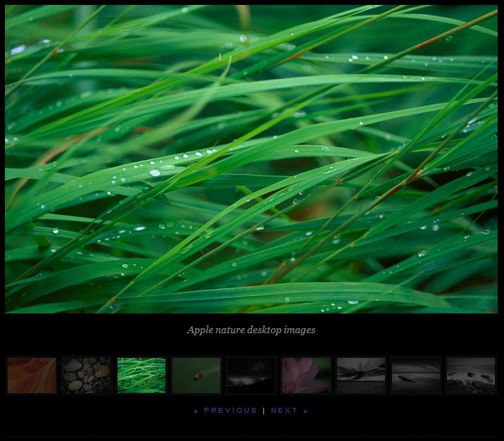This screenshot has height=441, width=504.
Task: Go to the PREVIOUS image link
Action: point(230,411)
